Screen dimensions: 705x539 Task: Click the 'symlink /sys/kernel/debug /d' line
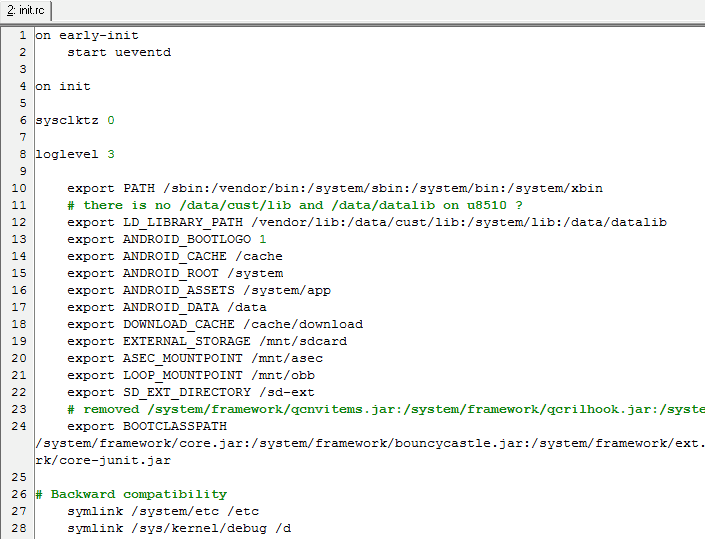click(179, 528)
